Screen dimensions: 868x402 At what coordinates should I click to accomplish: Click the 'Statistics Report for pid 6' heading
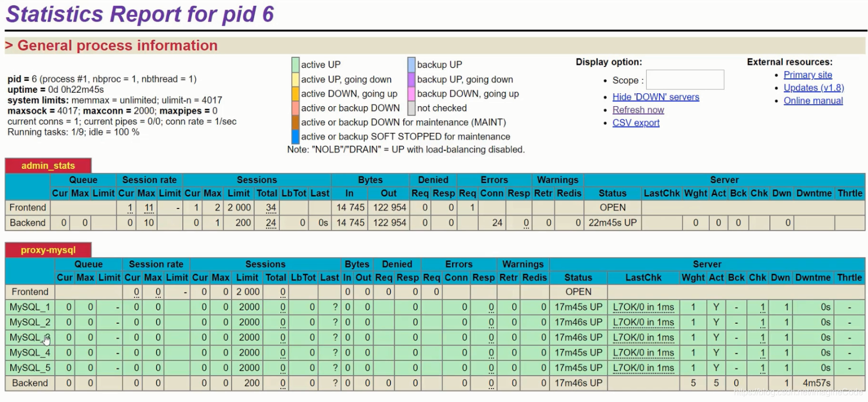[140, 14]
